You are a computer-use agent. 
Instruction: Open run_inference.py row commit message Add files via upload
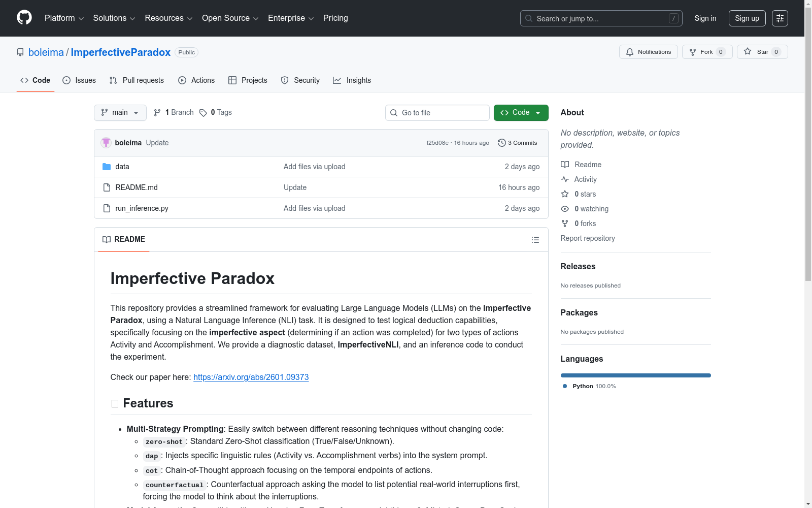click(315, 208)
